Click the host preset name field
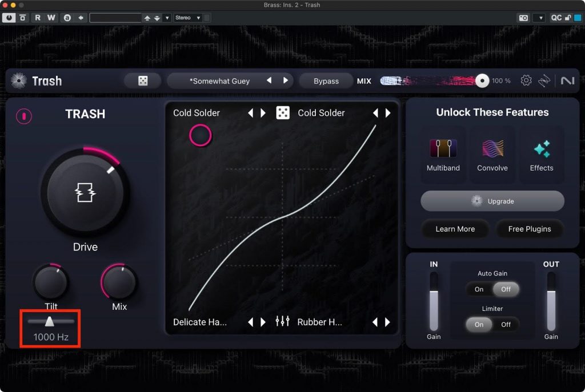 (x=115, y=18)
